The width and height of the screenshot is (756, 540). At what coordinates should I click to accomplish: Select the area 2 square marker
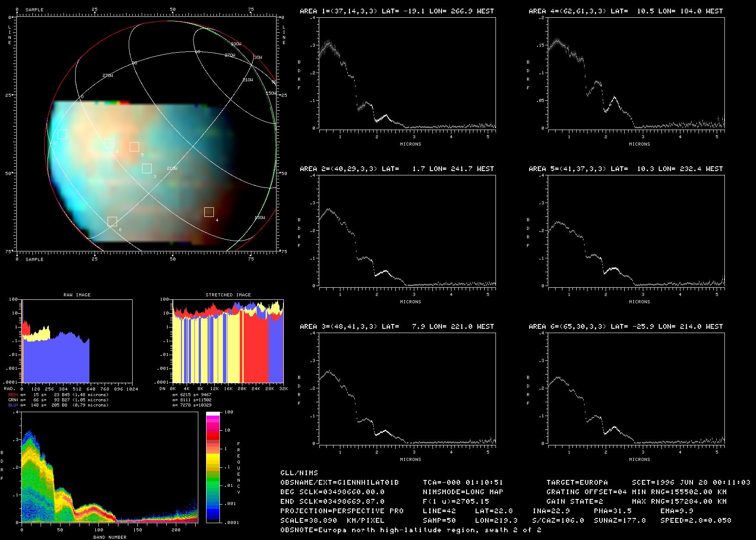[109, 143]
